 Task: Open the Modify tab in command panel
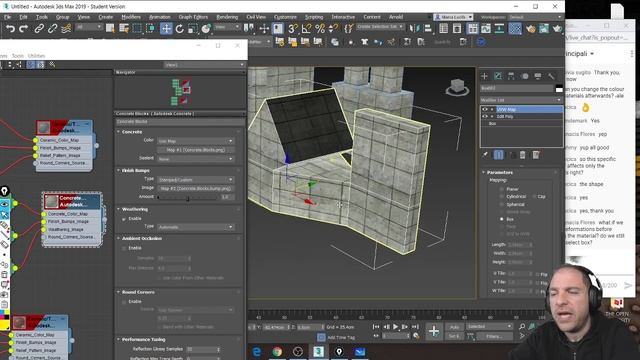click(x=498, y=76)
